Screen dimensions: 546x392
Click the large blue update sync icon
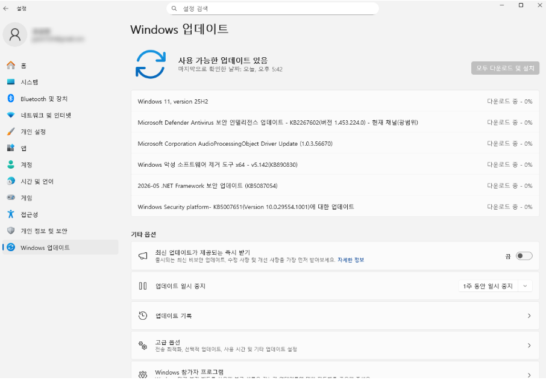[151, 64]
